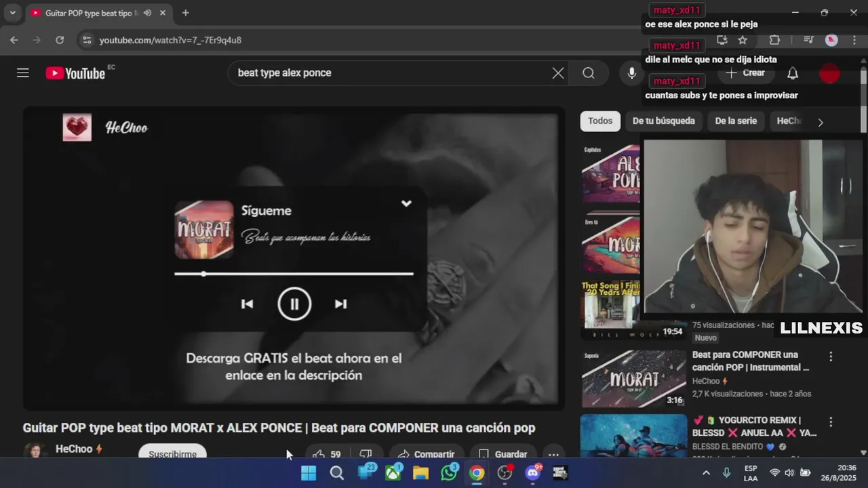
Task: Open File Explorer from the taskbar
Action: (420, 473)
